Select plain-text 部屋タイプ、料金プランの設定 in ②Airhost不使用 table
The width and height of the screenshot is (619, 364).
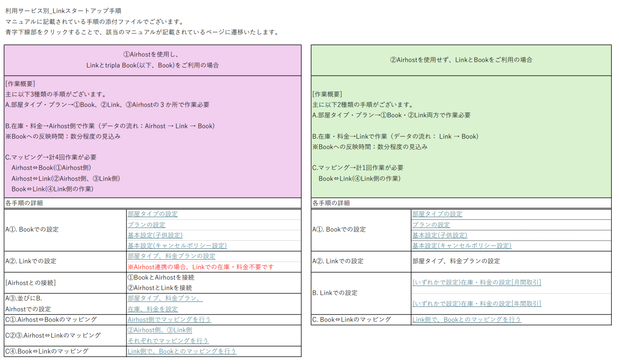pos(456,262)
